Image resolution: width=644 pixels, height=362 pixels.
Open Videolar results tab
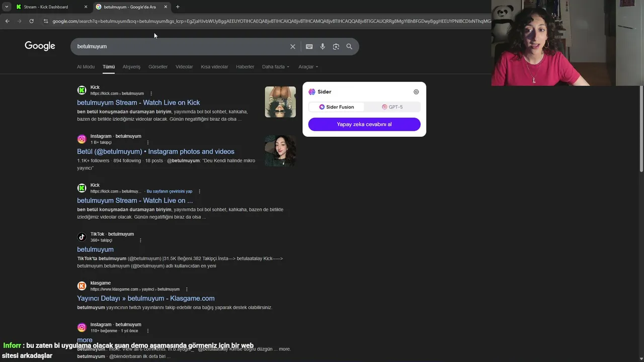[x=184, y=67]
